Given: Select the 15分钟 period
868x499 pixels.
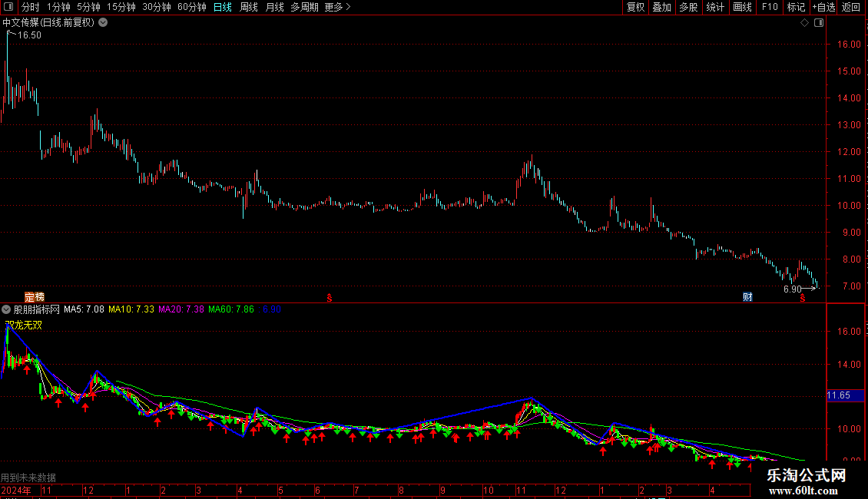Looking at the screenshot, I should (121, 7).
